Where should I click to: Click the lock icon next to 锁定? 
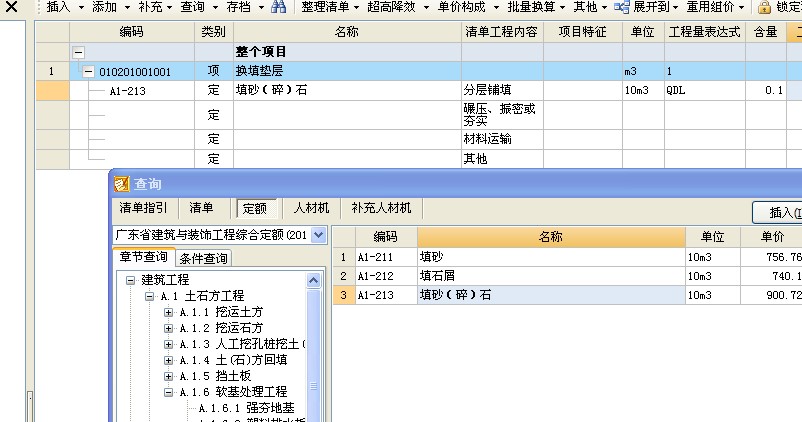pos(764,7)
